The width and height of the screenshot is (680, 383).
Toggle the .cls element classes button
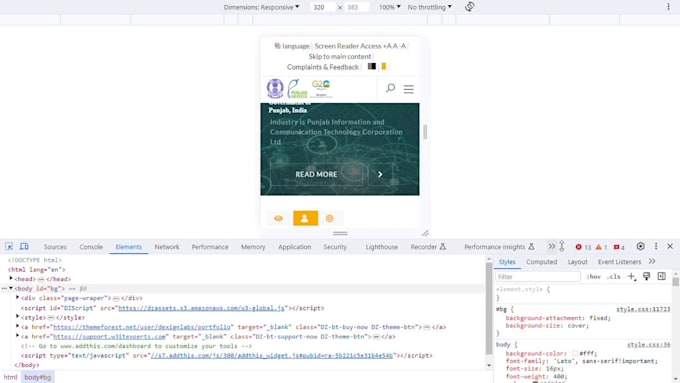click(613, 277)
